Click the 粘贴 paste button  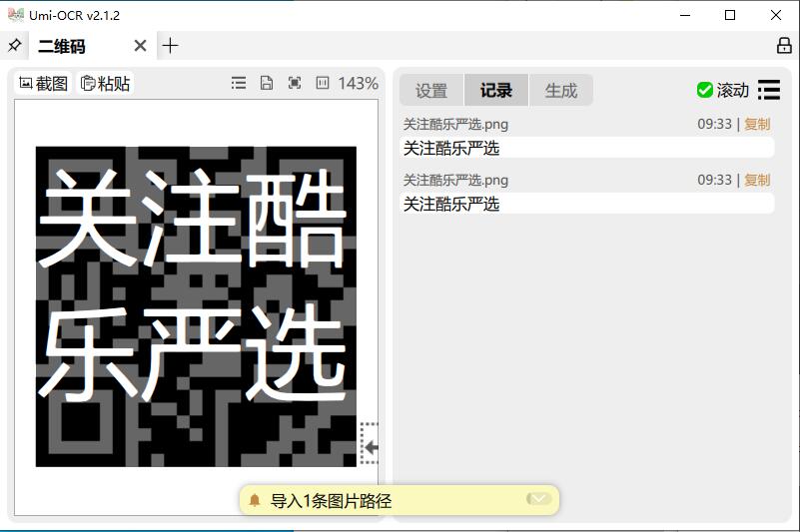106,83
